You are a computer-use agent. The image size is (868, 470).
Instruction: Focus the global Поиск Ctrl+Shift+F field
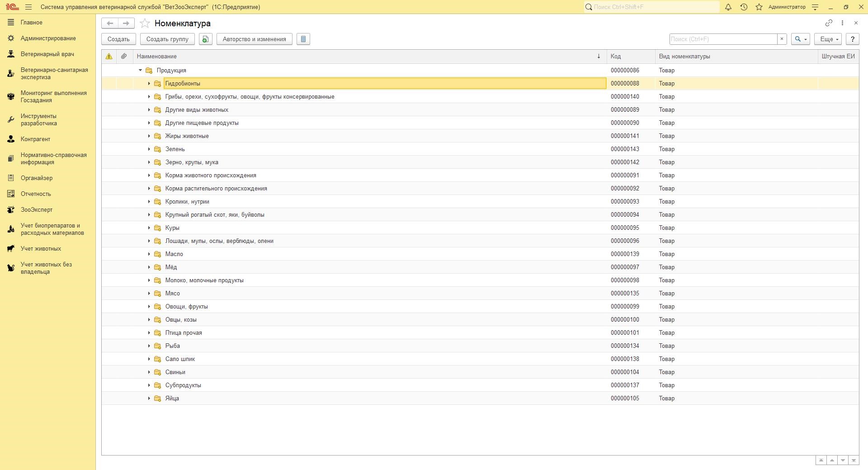[651, 7]
